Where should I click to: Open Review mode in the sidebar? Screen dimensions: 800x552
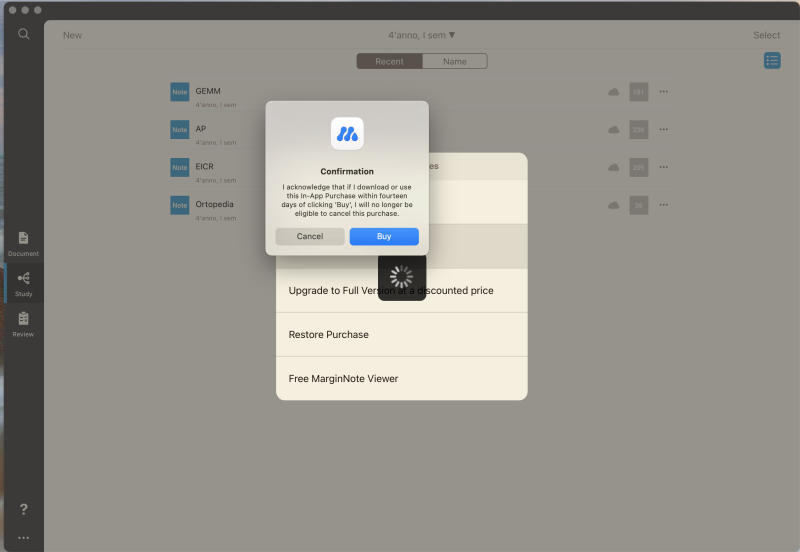[x=24, y=324]
